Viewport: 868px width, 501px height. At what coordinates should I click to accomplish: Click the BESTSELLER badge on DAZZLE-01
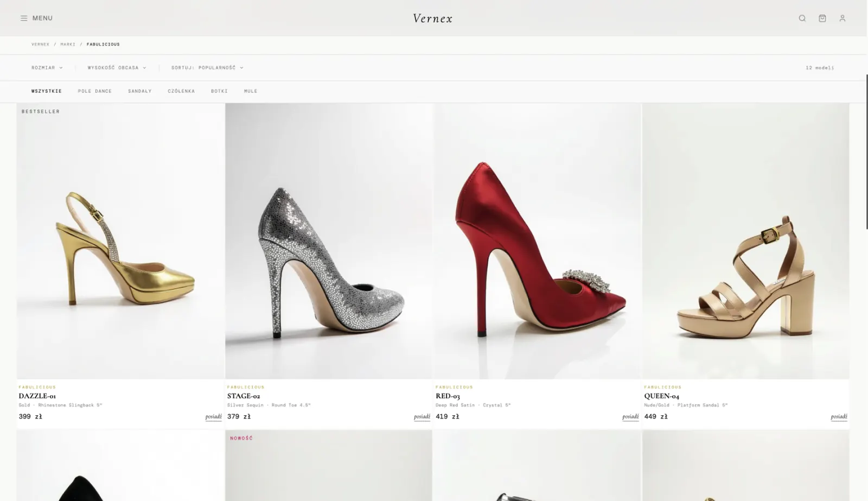41,111
